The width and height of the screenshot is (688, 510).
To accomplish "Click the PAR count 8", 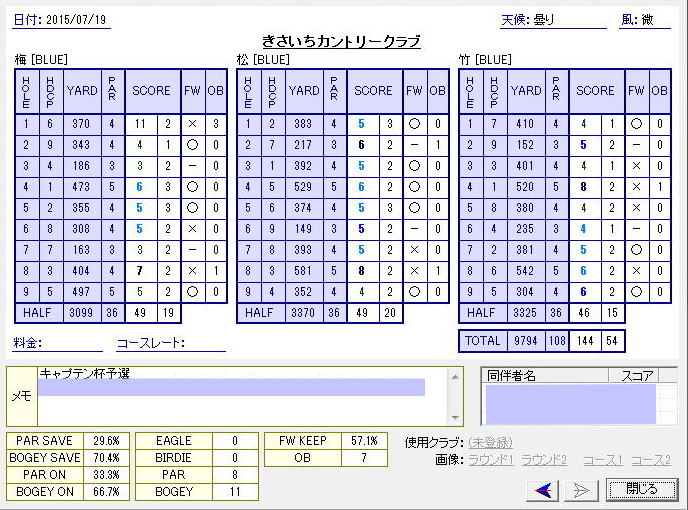I will [x=235, y=475].
